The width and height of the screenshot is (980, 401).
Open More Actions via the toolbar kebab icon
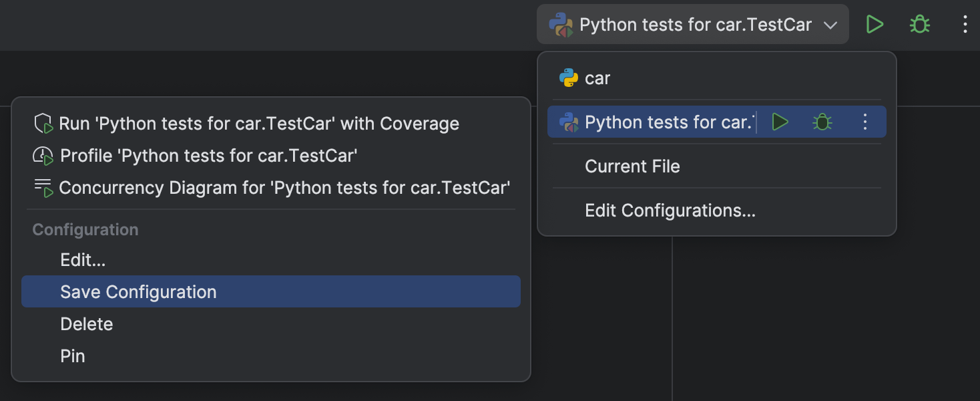(965, 24)
